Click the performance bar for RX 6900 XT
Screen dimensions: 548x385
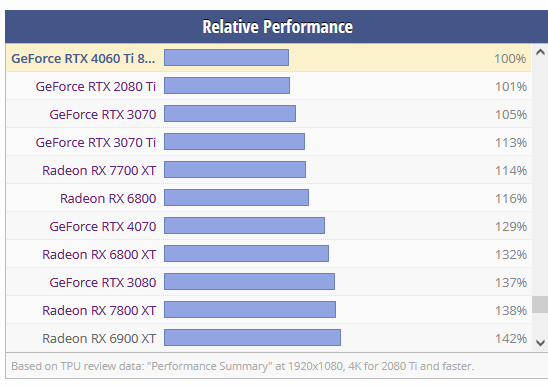coord(252,337)
